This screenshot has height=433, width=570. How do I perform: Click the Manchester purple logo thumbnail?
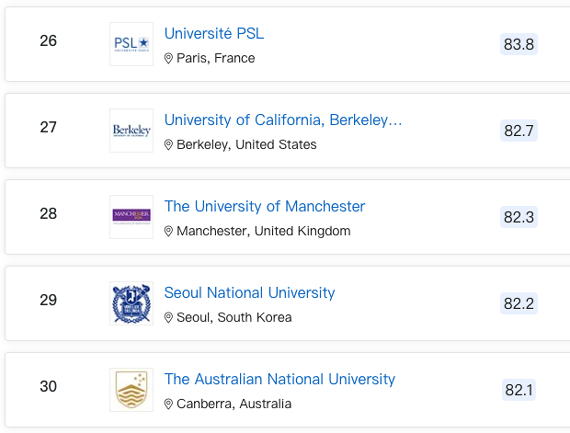point(131,217)
